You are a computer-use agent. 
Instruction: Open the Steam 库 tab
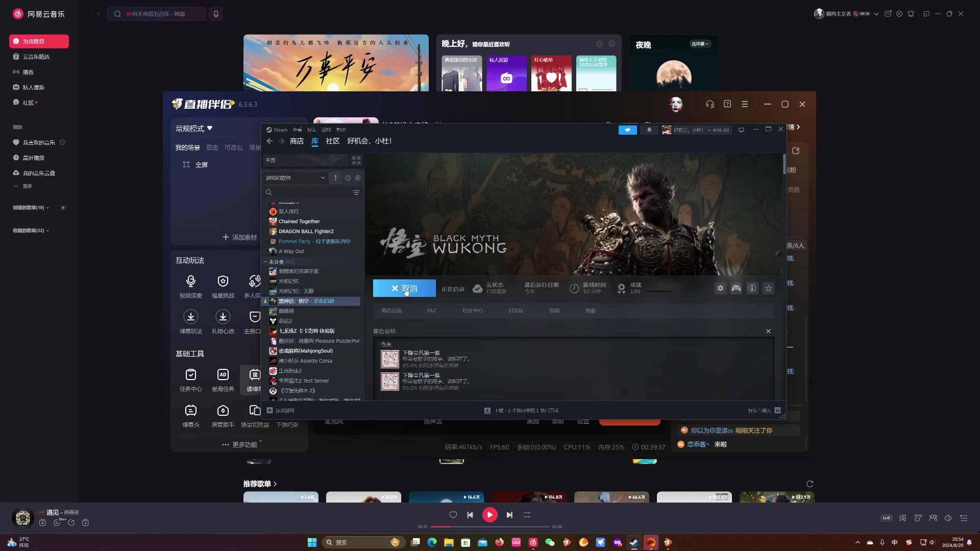315,141
